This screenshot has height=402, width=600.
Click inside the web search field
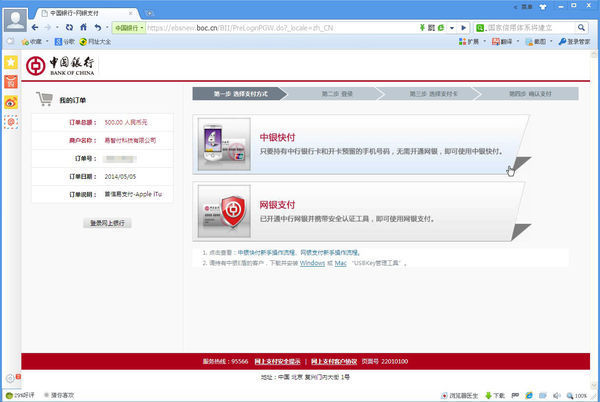[530, 28]
